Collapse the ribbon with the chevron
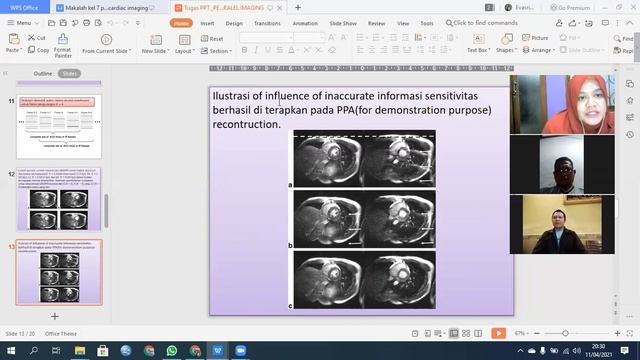 [x=631, y=23]
